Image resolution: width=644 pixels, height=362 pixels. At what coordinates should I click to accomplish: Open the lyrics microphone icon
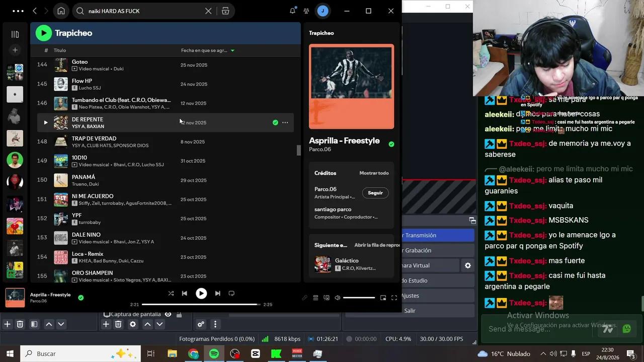(304, 298)
